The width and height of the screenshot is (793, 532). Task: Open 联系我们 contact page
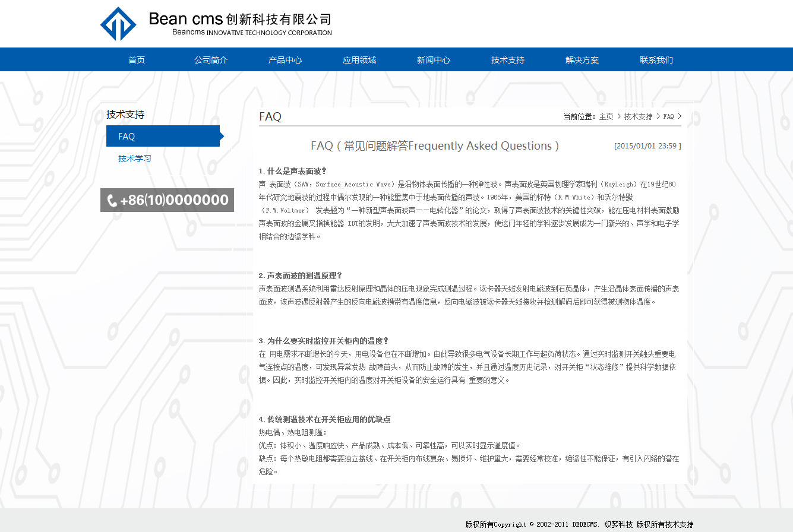coord(656,60)
